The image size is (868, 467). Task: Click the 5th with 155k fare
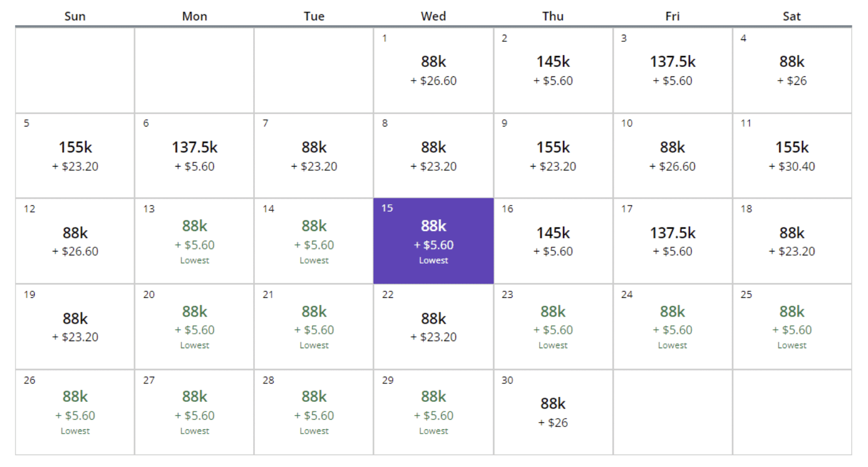[x=75, y=155]
